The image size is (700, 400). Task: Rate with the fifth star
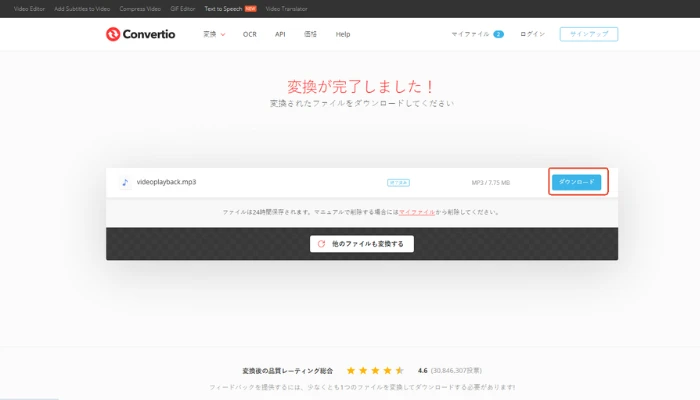tap(400, 370)
